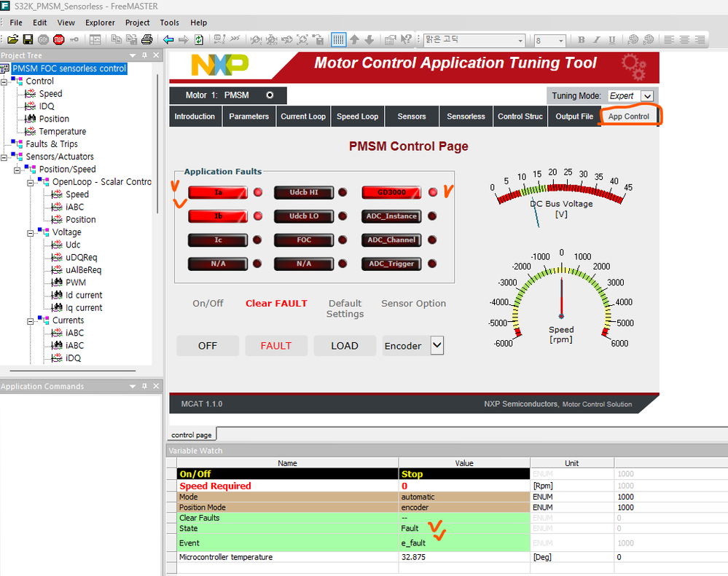
Task: Select the Introduction tab
Action: pyautogui.click(x=195, y=117)
